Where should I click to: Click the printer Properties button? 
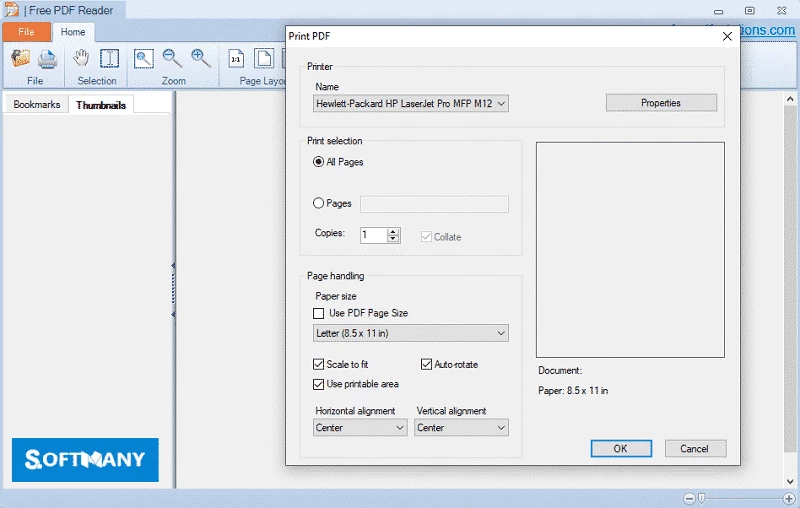pos(661,103)
